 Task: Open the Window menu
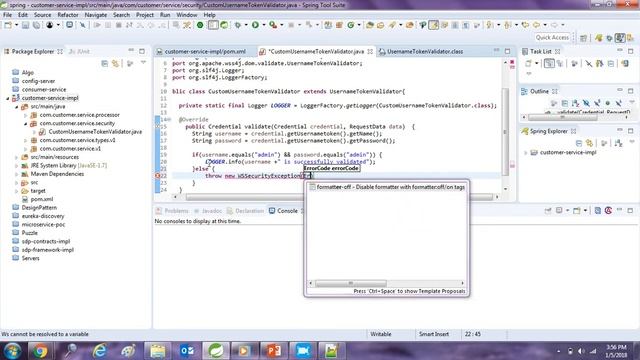point(187,15)
